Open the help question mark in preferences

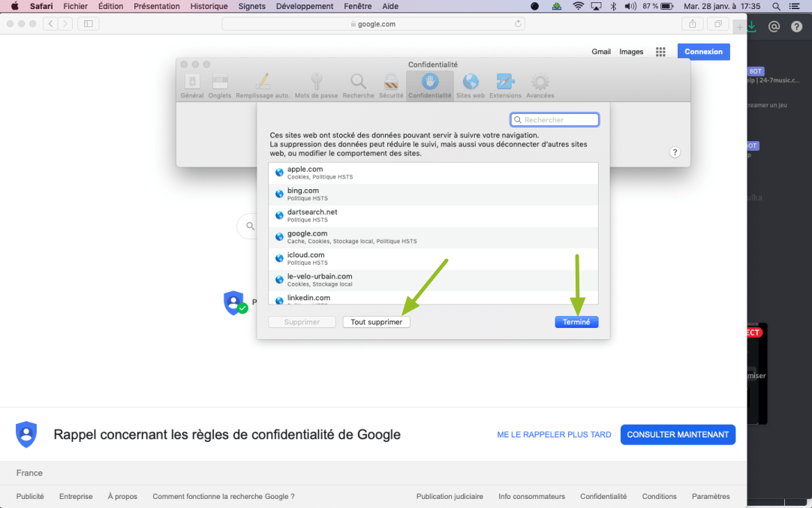pyautogui.click(x=675, y=152)
